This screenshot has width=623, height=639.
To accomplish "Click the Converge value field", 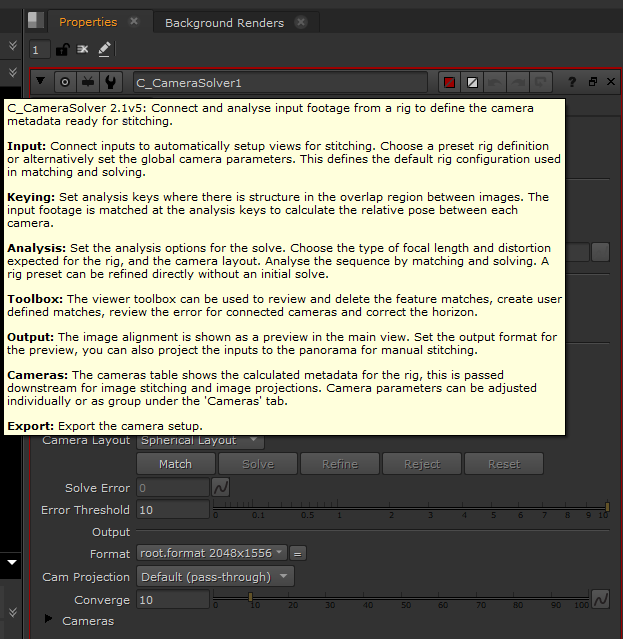I will click(173, 600).
